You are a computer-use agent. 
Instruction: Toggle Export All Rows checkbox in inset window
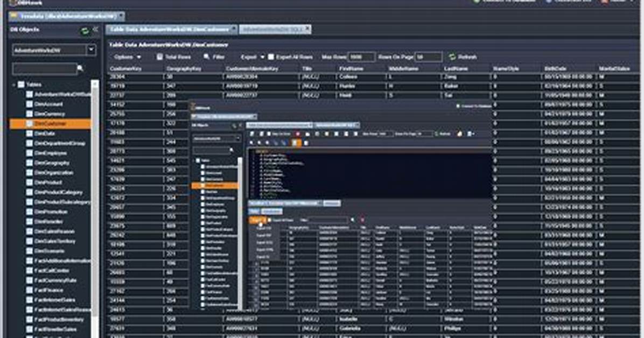(269, 220)
